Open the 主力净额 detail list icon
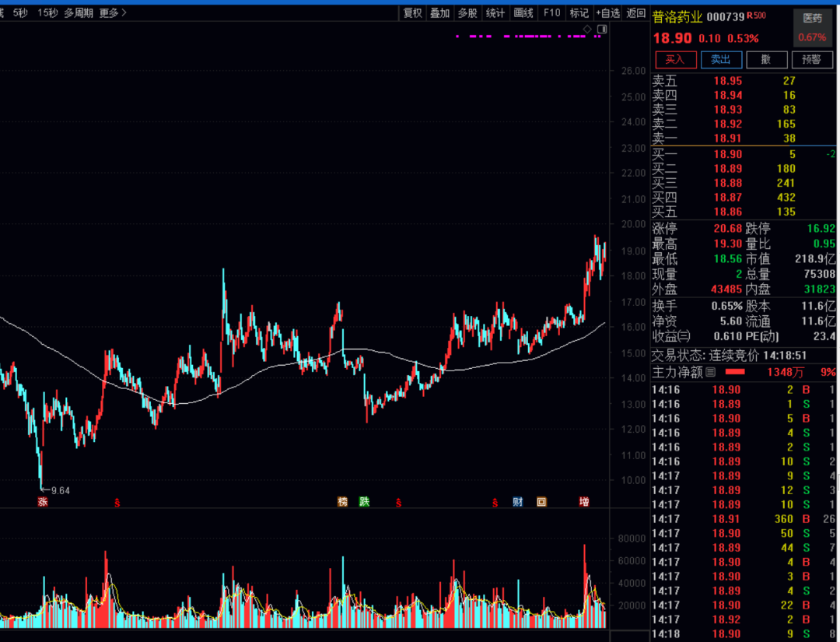Image resolution: width=840 pixels, height=642 pixels. 710,373
